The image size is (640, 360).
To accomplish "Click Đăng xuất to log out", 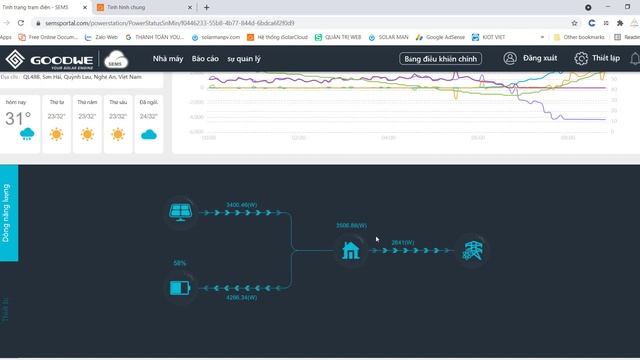I will tap(540, 58).
